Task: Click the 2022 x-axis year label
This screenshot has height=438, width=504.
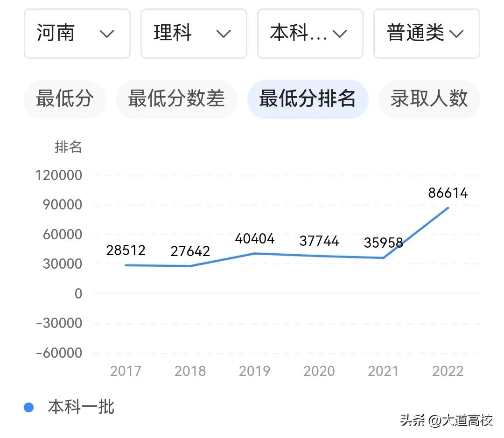Action: [448, 371]
